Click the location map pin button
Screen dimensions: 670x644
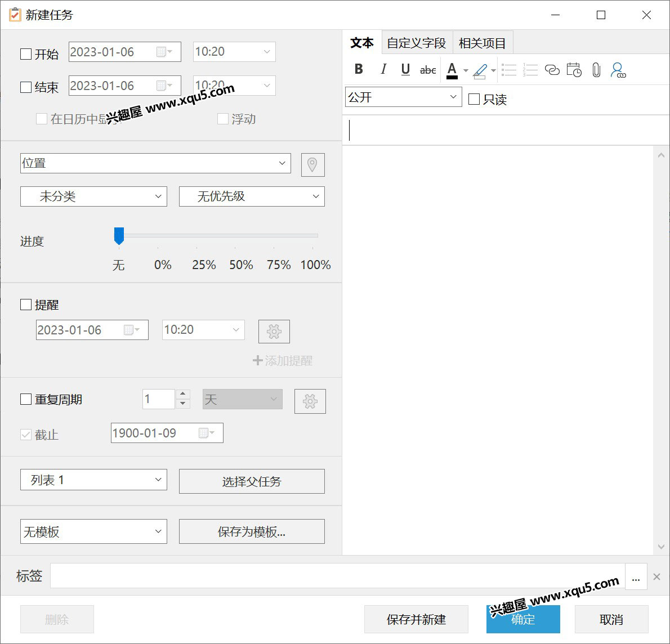coord(313,164)
